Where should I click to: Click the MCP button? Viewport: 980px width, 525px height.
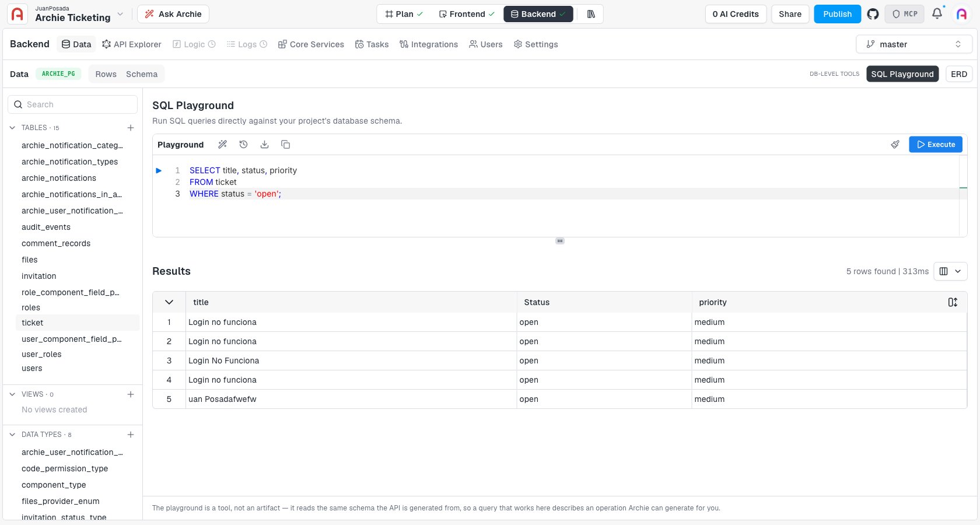coord(904,14)
